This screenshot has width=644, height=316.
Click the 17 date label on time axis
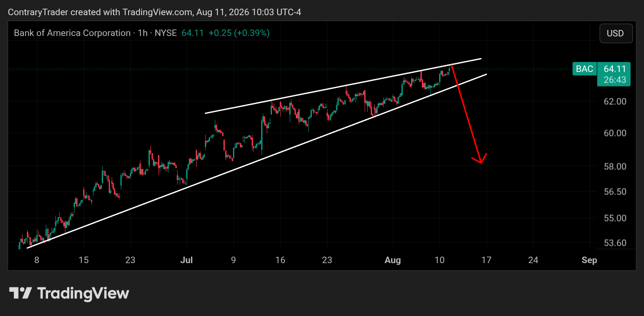point(486,260)
